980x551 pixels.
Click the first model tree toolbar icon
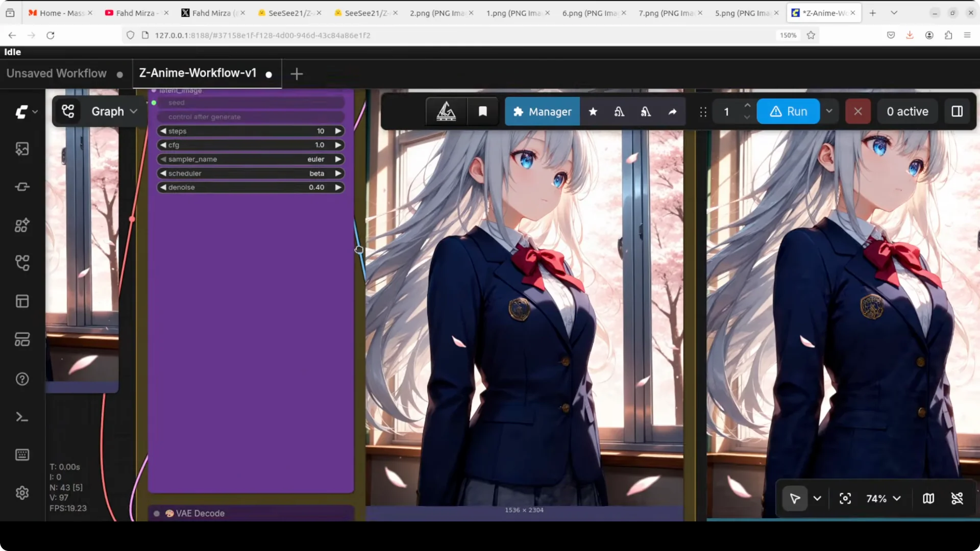pyautogui.click(x=619, y=111)
